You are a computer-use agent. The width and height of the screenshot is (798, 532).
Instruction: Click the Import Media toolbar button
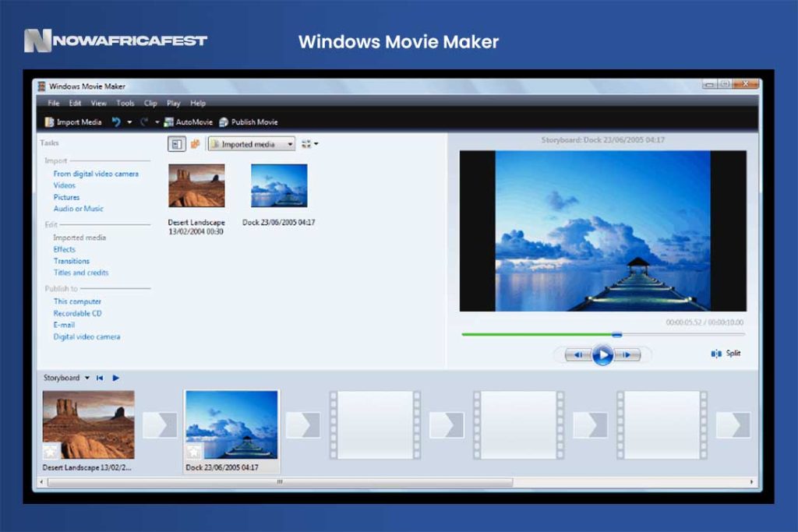(x=72, y=122)
